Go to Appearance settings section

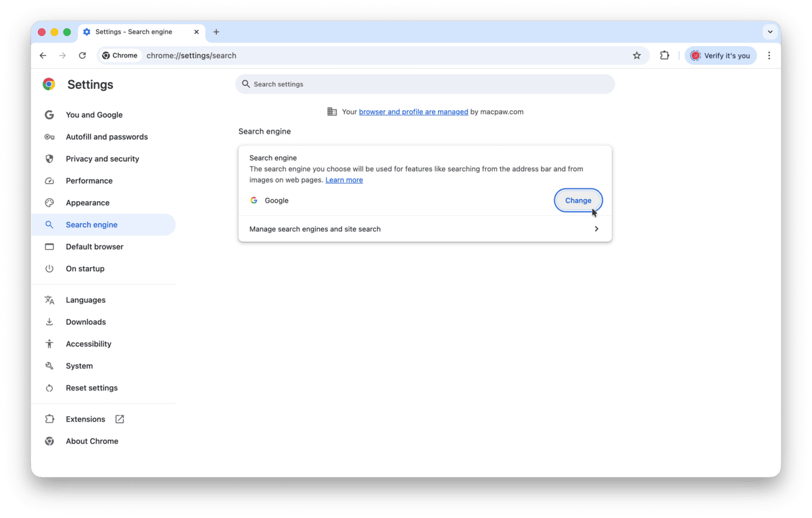coord(87,203)
